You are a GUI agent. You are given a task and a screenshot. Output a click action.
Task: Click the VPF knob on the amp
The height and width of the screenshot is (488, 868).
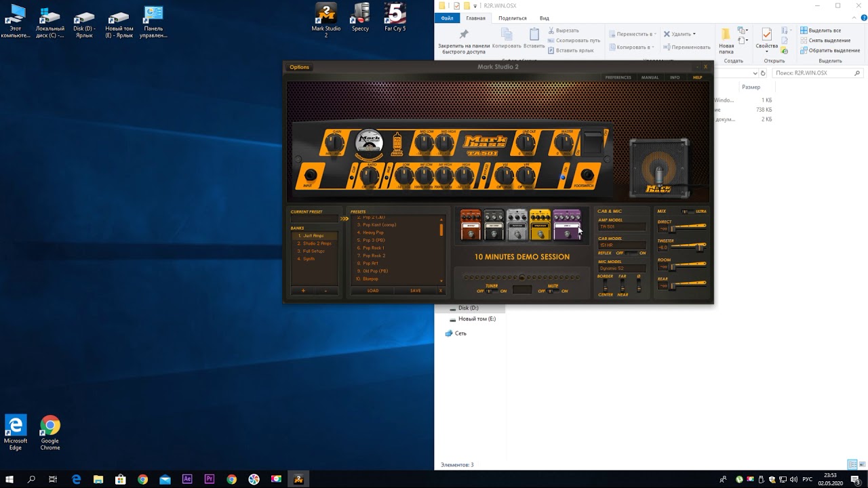(526, 176)
